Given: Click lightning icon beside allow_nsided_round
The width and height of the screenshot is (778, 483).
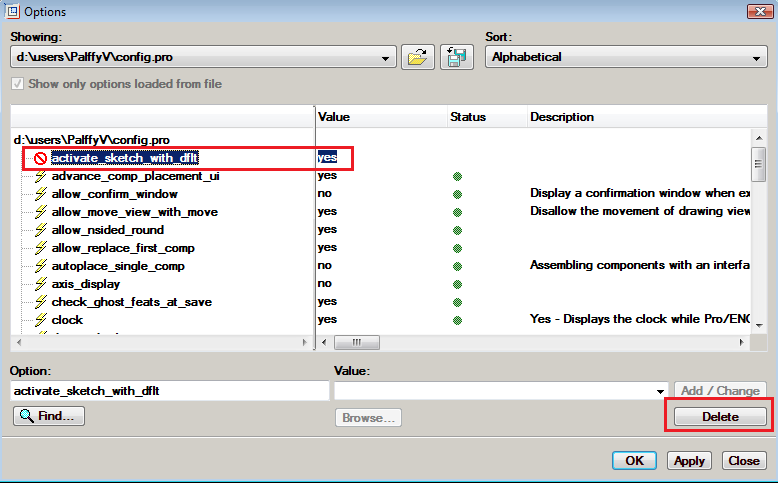Looking at the screenshot, I should click(40, 230).
